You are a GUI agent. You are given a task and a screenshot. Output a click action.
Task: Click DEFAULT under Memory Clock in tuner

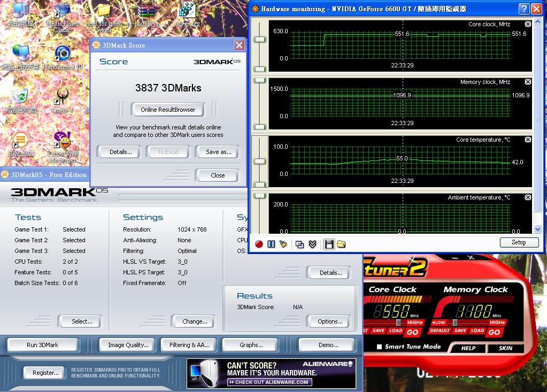point(440,330)
